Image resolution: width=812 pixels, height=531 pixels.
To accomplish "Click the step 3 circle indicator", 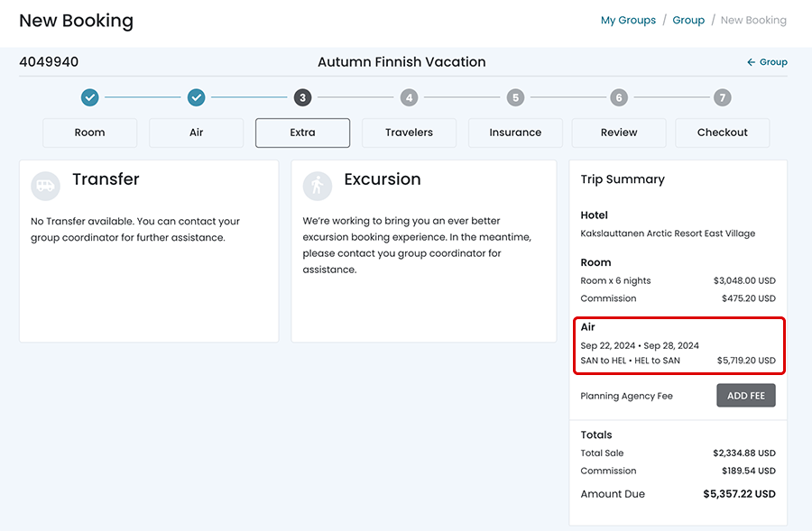I will (302, 97).
